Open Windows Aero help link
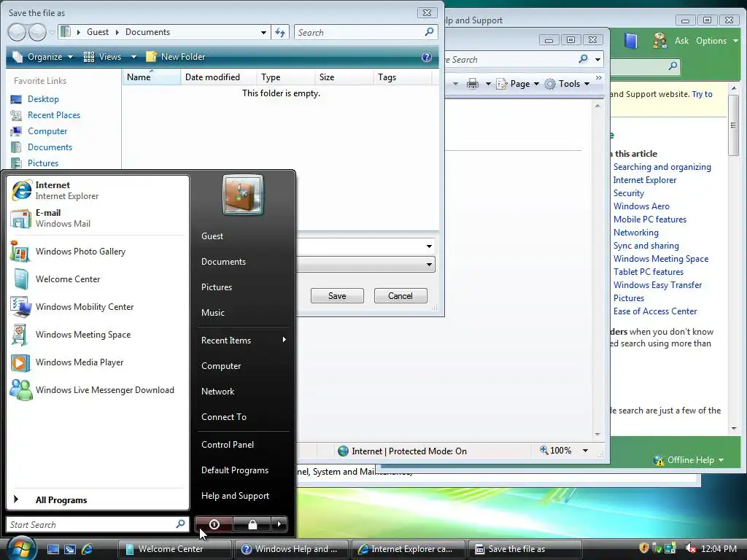This screenshot has height=560, width=747. click(x=641, y=206)
